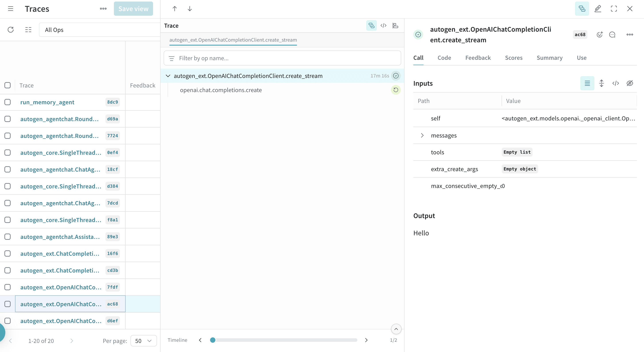Click the status check icon beside call title
This screenshot has width=644, height=352.
418,35
